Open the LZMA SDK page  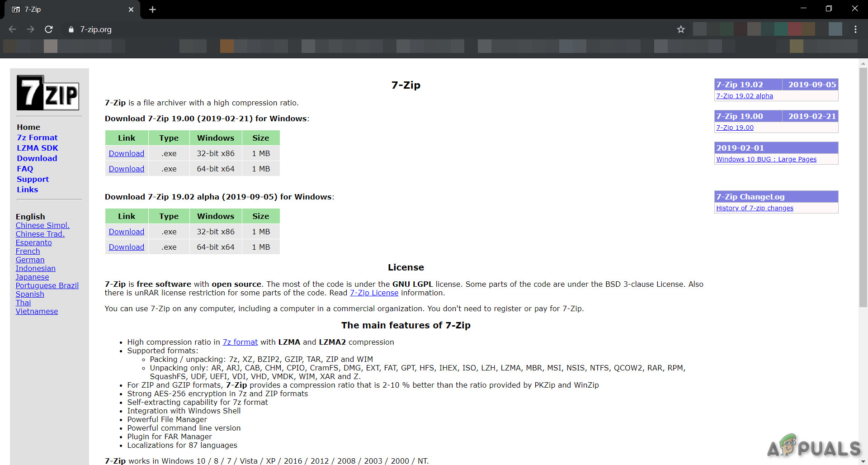point(38,148)
